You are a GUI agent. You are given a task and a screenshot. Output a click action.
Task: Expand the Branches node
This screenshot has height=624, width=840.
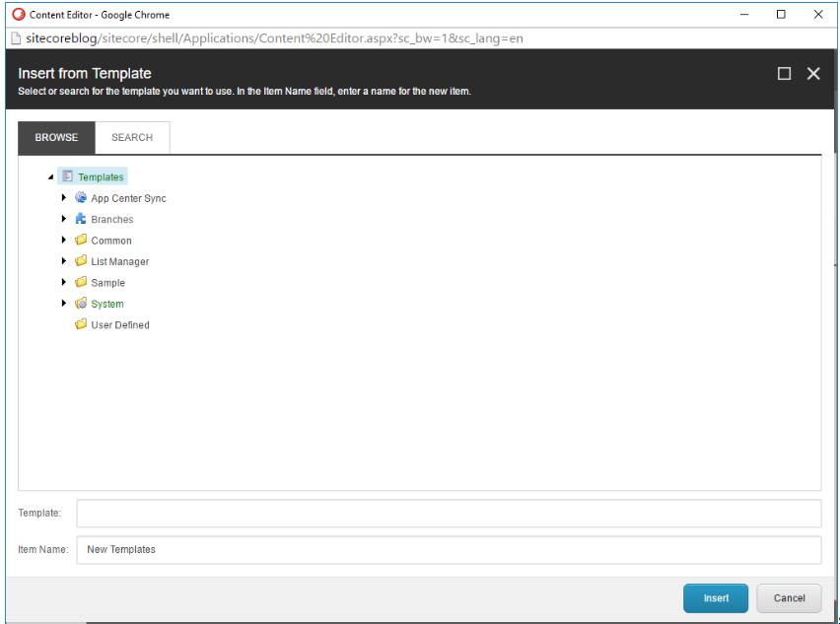click(64, 219)
